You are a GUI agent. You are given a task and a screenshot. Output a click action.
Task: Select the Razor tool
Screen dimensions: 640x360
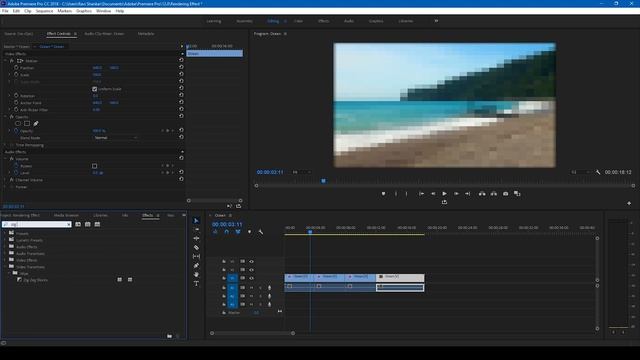tap(196, 247)
